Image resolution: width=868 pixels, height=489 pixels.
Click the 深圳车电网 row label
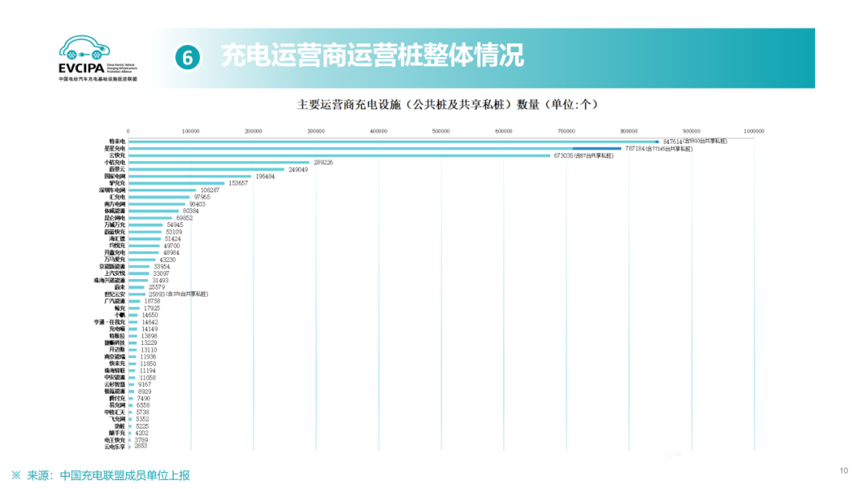coord(113,190)
